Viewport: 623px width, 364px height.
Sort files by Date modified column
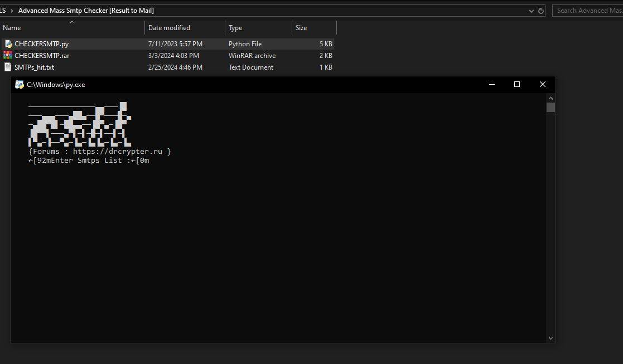pos(185,28)
